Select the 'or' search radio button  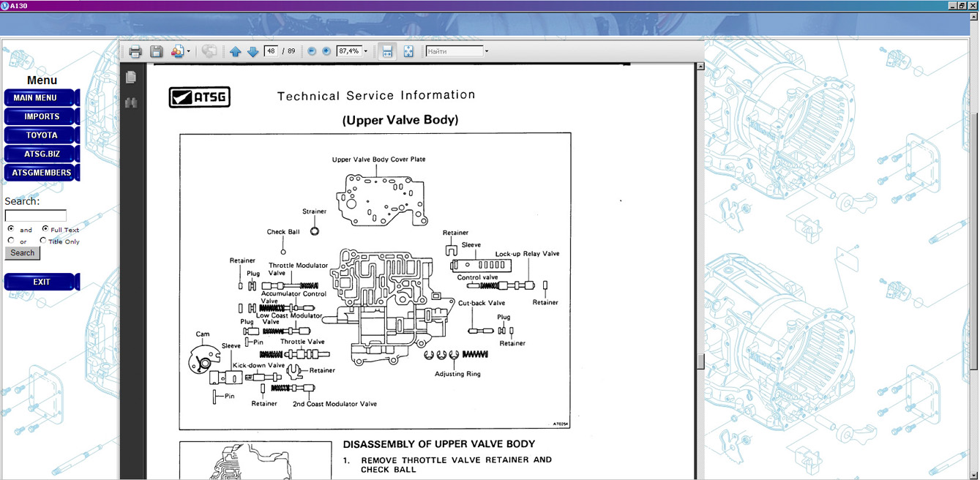11,241
